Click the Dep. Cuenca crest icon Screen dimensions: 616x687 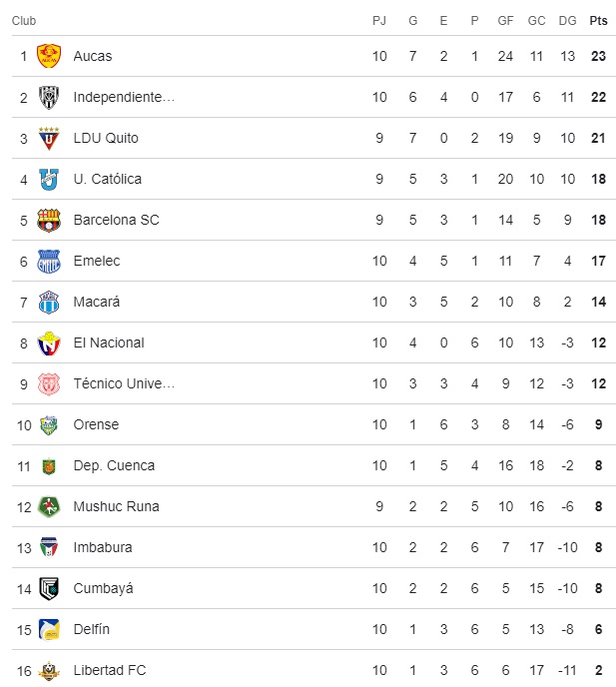(49, 465)
